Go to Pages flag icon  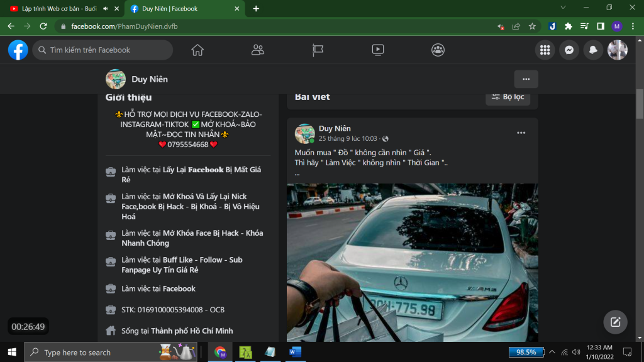(x=318, y=50)
